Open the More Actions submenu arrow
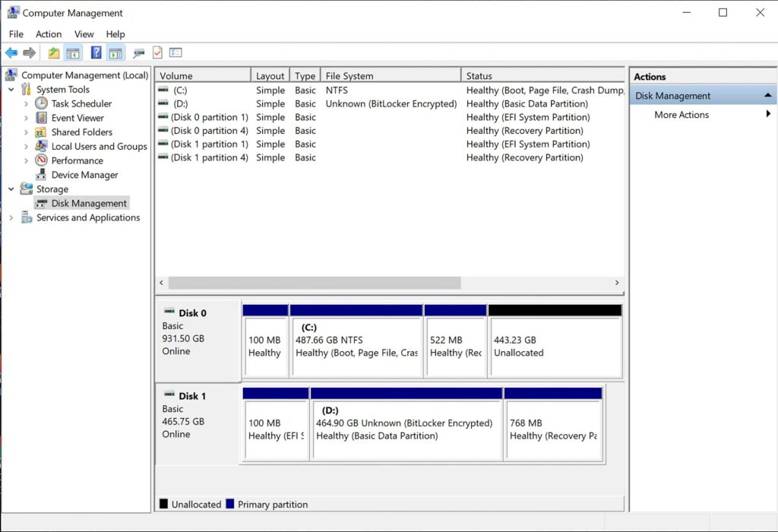The height and width of the screenshot is (532, 778). (x=768, y=114)
